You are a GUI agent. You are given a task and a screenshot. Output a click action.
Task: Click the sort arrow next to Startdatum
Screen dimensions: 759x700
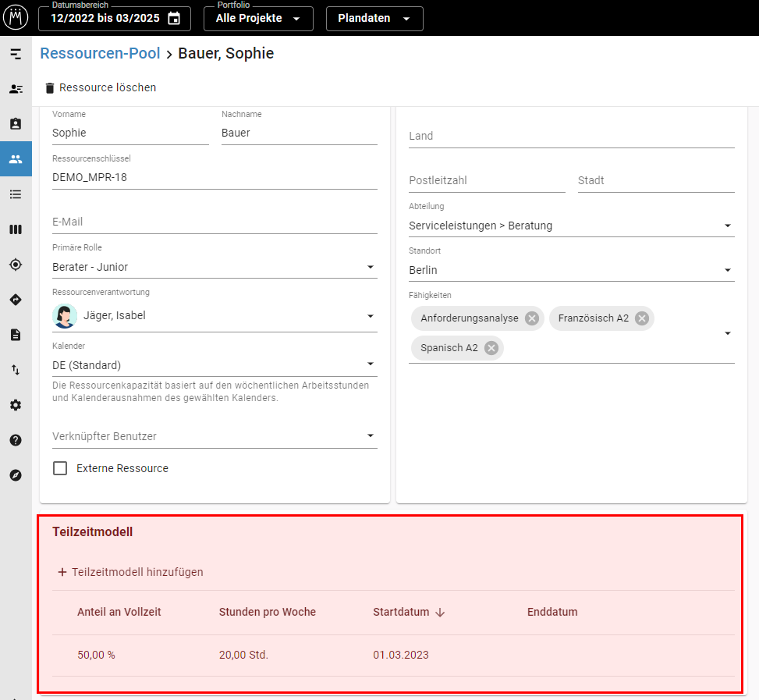click(440, 613)
